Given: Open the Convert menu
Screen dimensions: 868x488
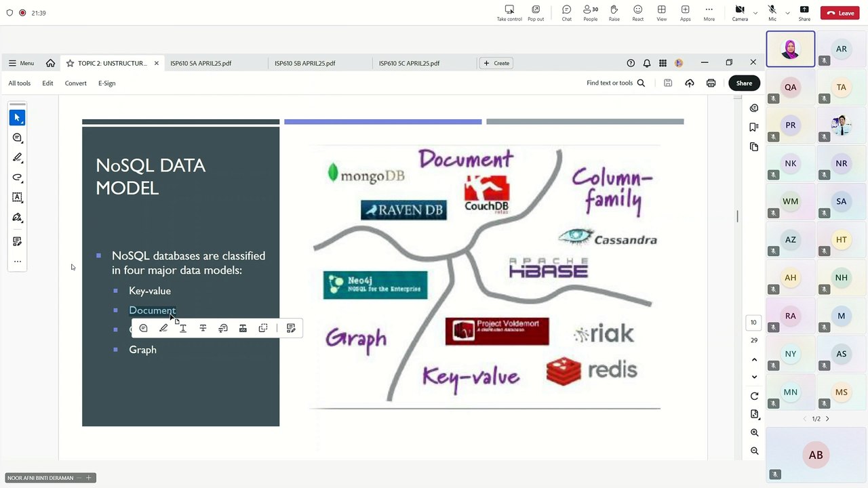Looking at the screenshot, I should [75, 83].
